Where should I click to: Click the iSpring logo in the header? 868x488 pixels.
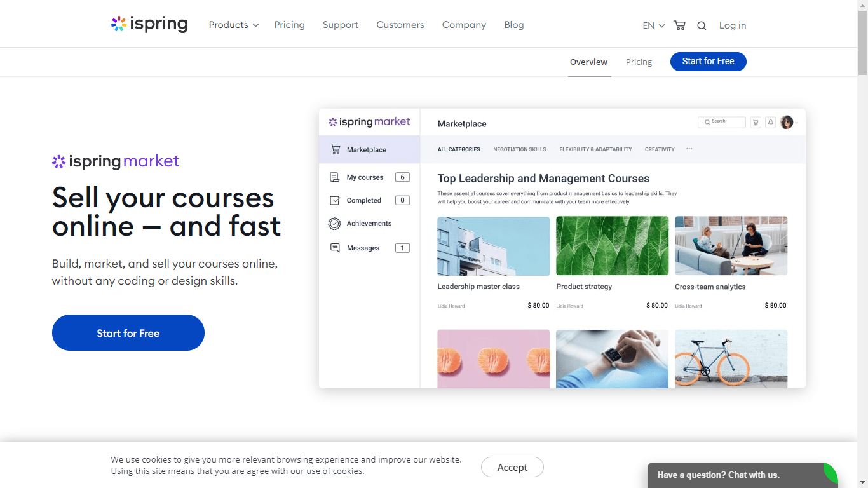(149, 25)
